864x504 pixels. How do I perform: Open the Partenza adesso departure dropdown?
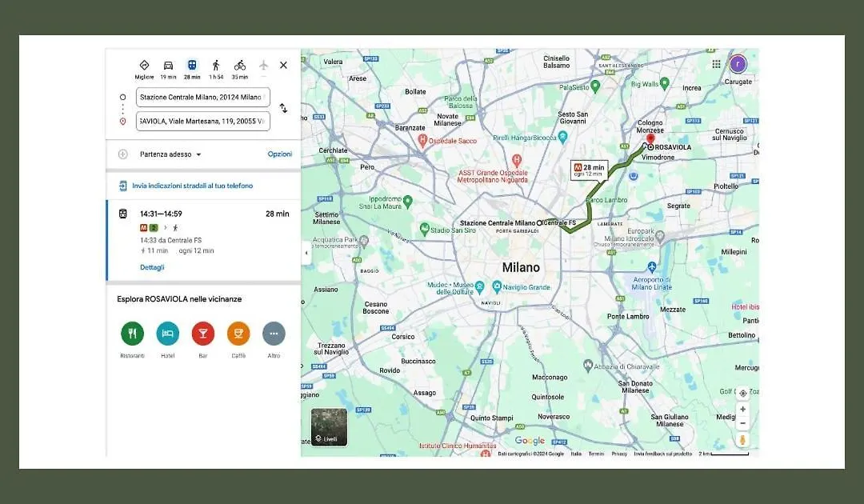pyautogui.click(x=170, y=154)
